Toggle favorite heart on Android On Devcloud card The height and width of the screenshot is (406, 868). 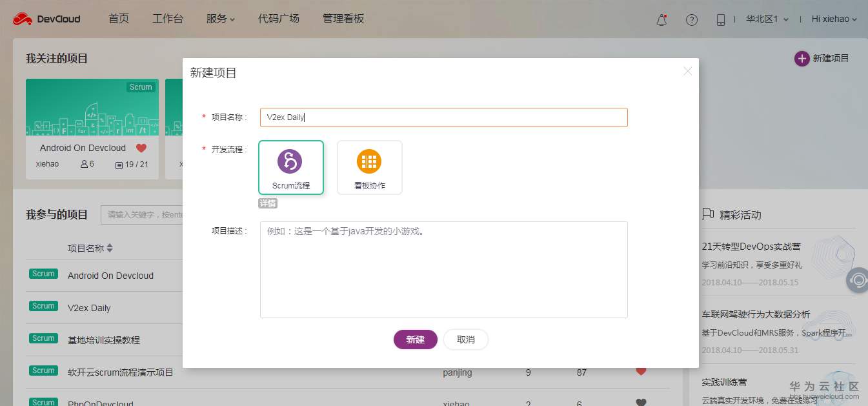point(141,147)
